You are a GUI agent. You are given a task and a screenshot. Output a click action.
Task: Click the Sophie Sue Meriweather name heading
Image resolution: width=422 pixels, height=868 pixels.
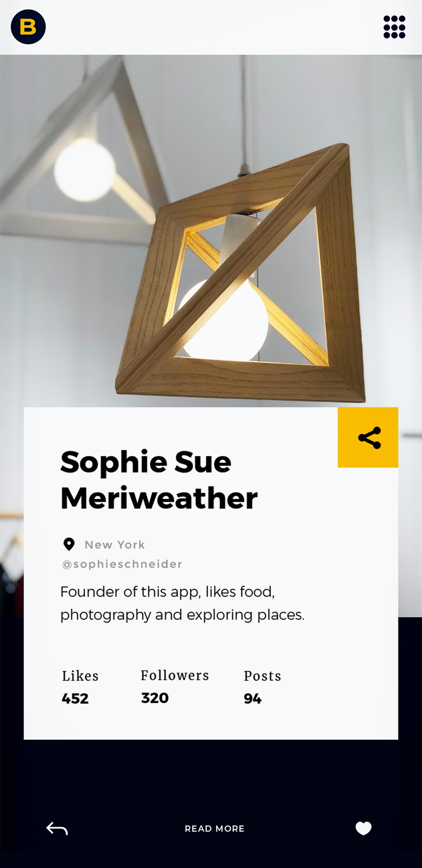(x=159, y=480)
